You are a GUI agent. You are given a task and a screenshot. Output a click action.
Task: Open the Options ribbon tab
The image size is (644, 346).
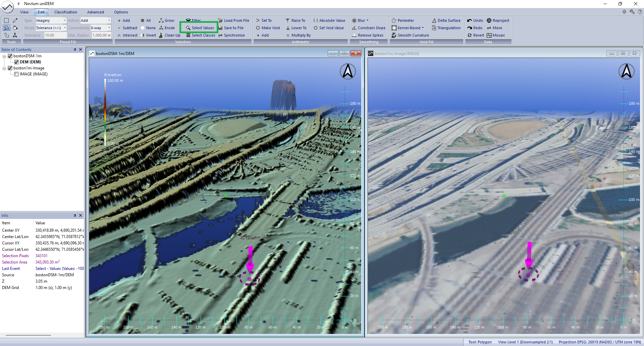coord(121,12)
